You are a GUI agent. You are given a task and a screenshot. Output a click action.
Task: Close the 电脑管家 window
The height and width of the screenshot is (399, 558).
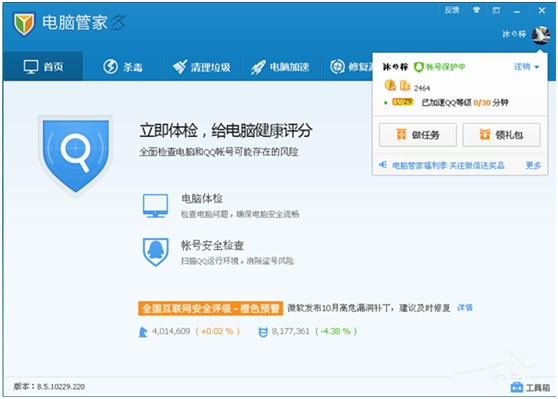tap(542, 11)
